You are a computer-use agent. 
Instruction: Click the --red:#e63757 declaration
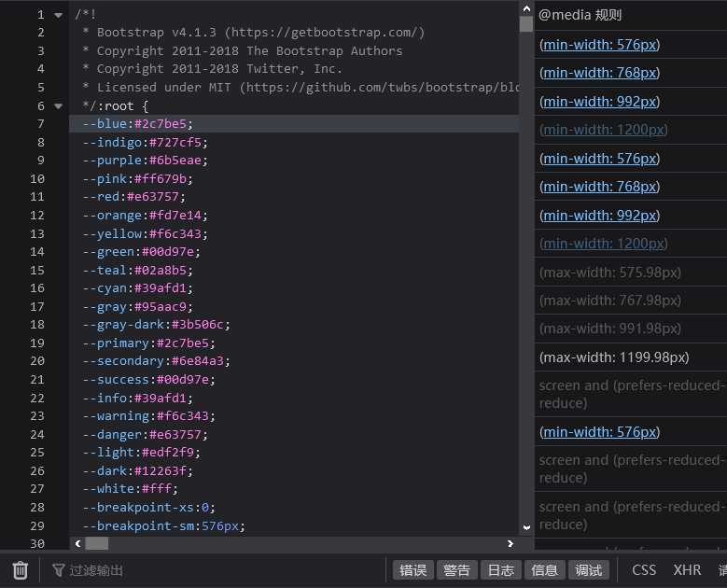134,197
